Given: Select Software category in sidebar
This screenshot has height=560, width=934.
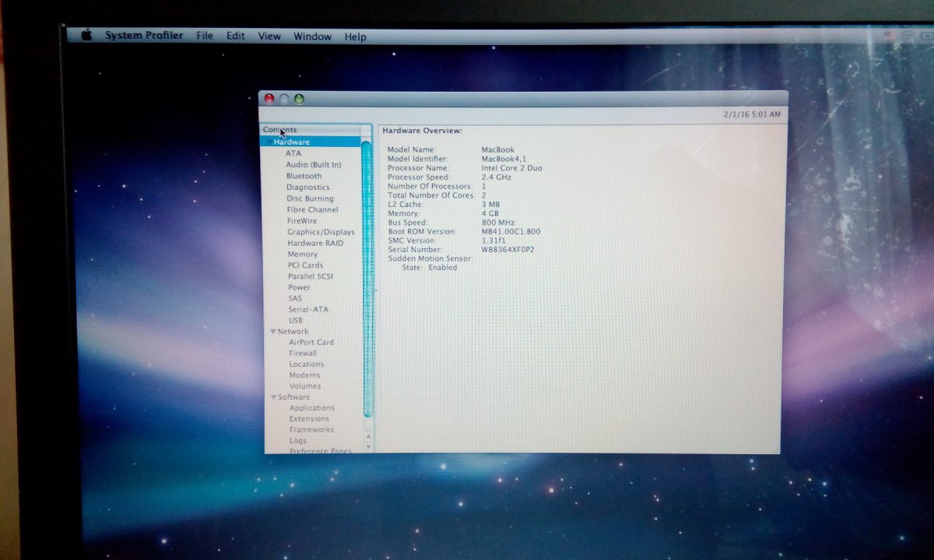Looking at the screenshot, I should coord(294,397).
